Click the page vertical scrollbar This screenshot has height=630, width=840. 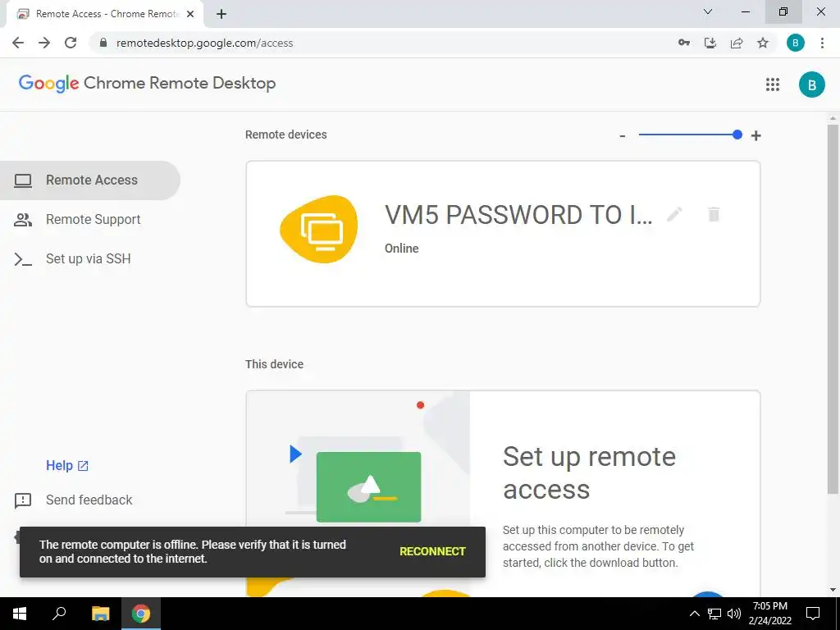click(x=833, y=308)
